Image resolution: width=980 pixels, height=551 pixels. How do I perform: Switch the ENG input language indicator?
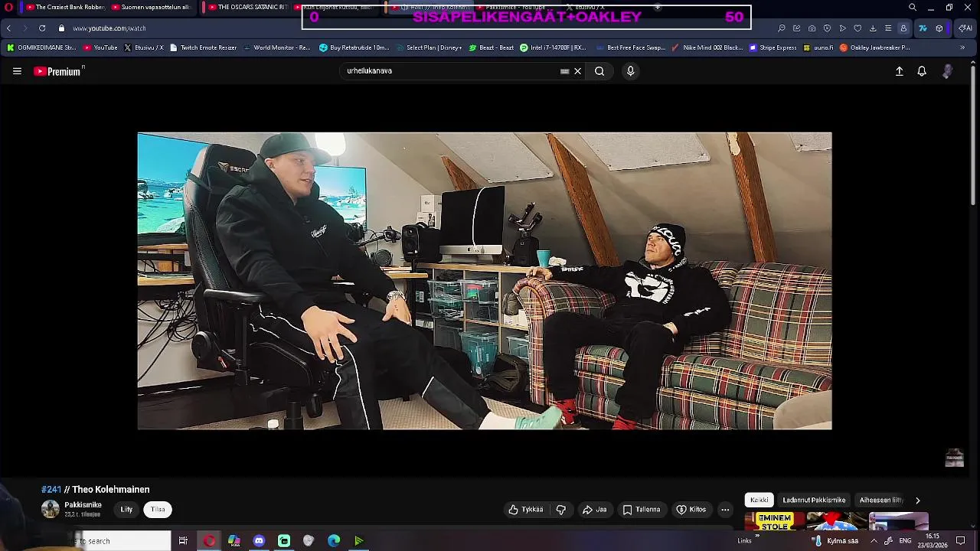(905, 541)
